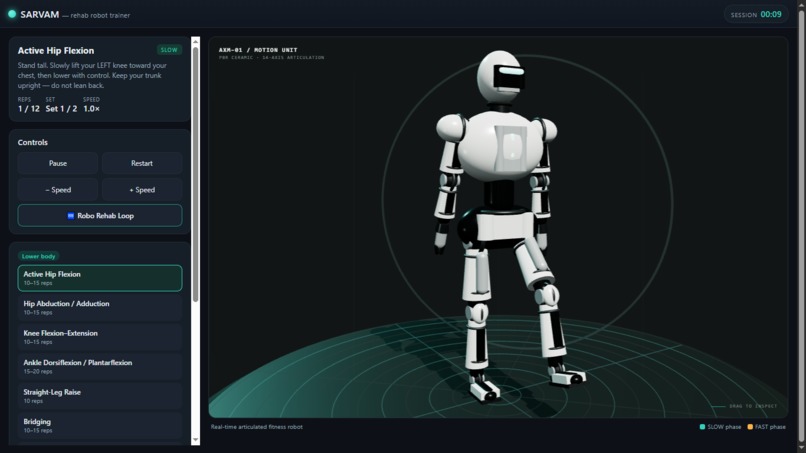Click the reps counter 1 / 12
The image size is (806, 453).
29,109
